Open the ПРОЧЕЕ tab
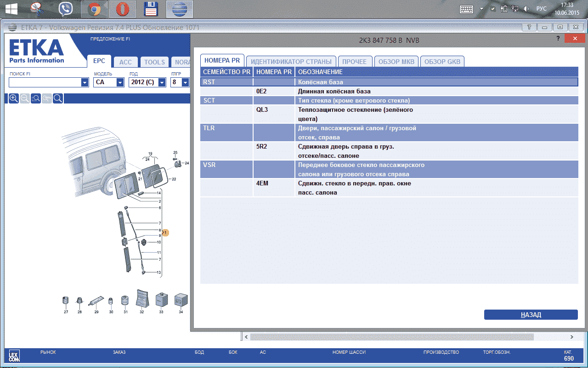 355,61
